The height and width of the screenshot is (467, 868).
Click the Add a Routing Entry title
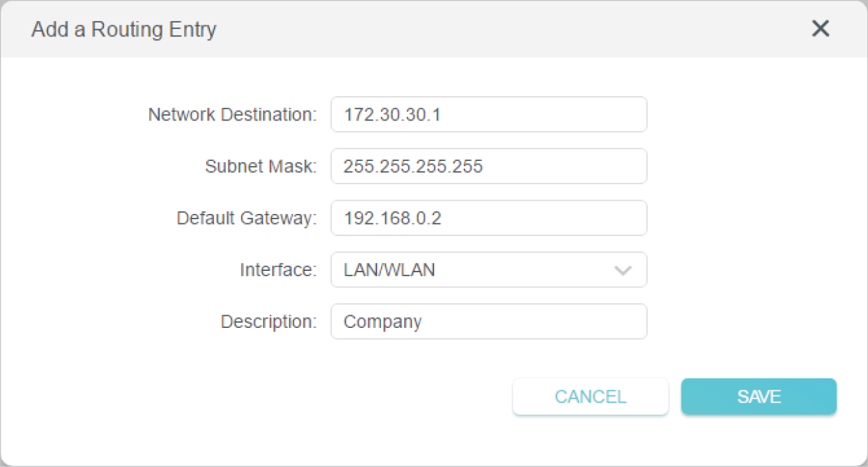tap(124, 30)
